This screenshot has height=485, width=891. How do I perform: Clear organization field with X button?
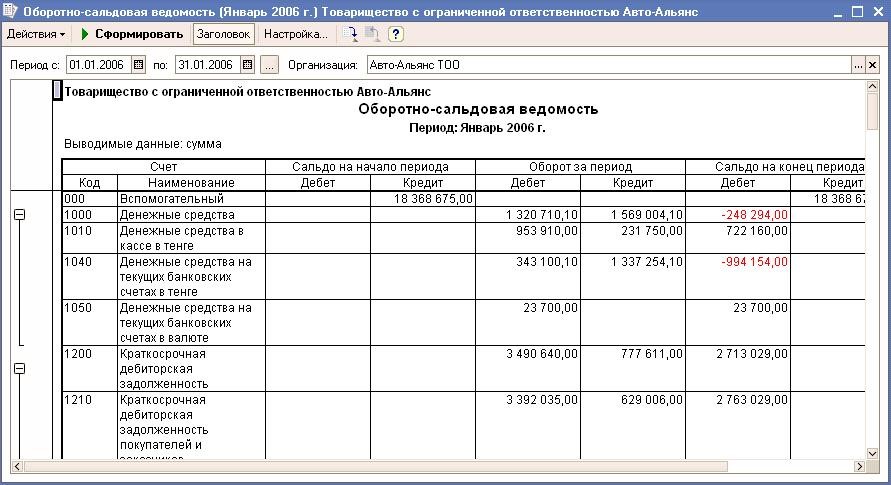point(873,65)
